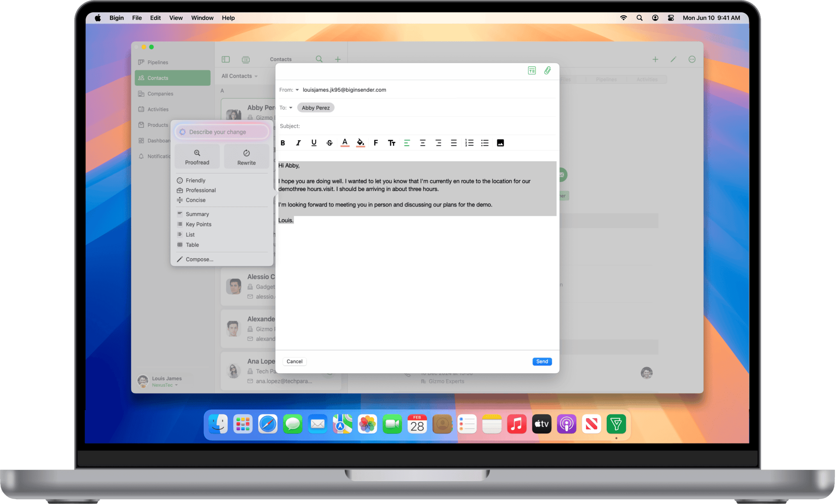Open Activities in the sidebar
The width and height of the screenshot is (837, 504).
click(173, 110)
